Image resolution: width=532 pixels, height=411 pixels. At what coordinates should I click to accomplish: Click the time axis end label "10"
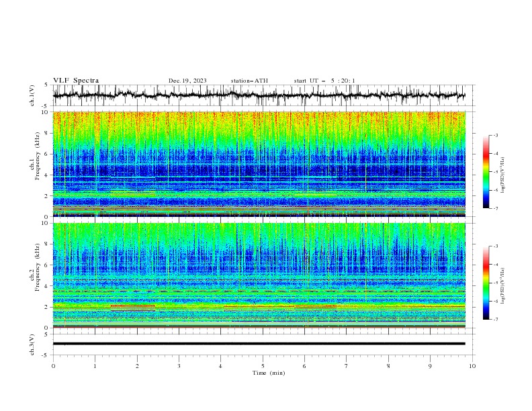tap(472, 366)
